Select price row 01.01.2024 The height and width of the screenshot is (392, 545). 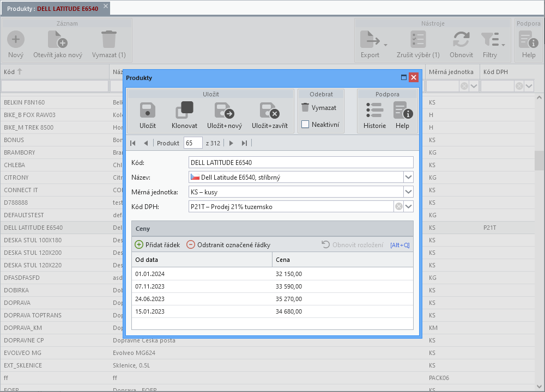(x=272, y=274)
